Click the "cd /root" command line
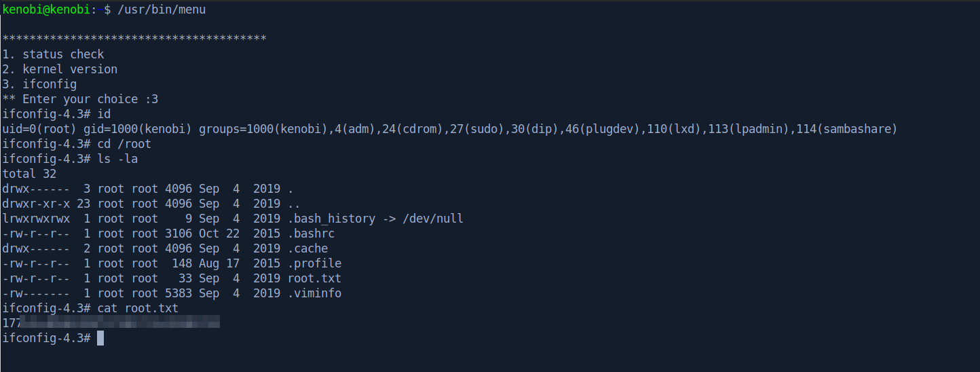 click(124, 144)
